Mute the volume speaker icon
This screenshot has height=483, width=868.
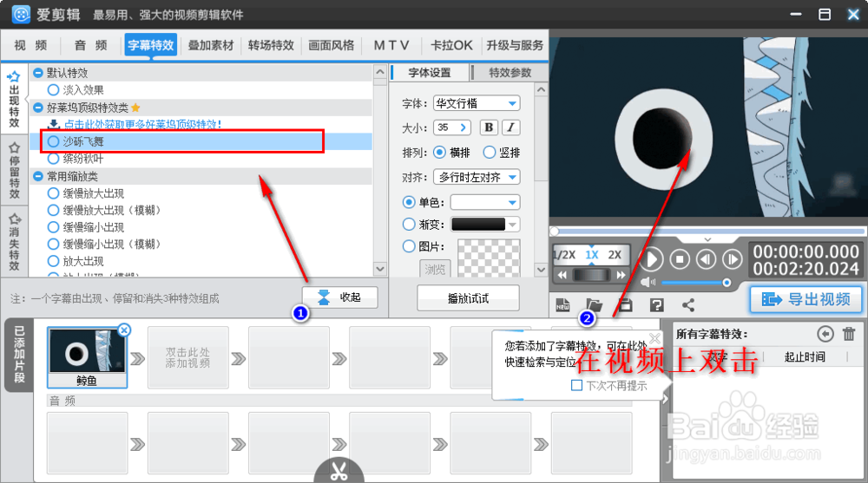[648, 283]
